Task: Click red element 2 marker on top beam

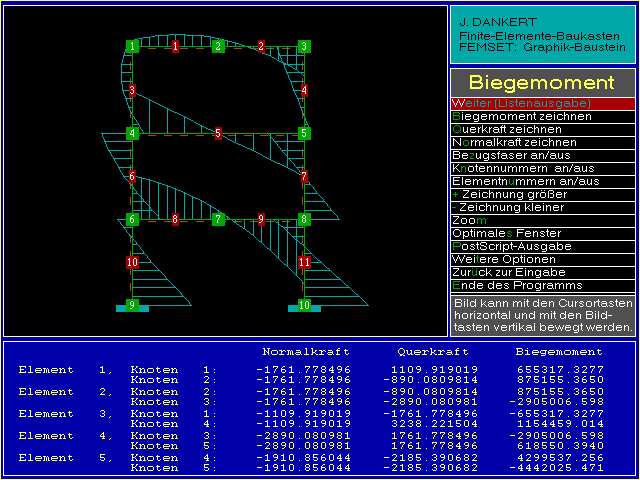Action: [x=261, y=46]
